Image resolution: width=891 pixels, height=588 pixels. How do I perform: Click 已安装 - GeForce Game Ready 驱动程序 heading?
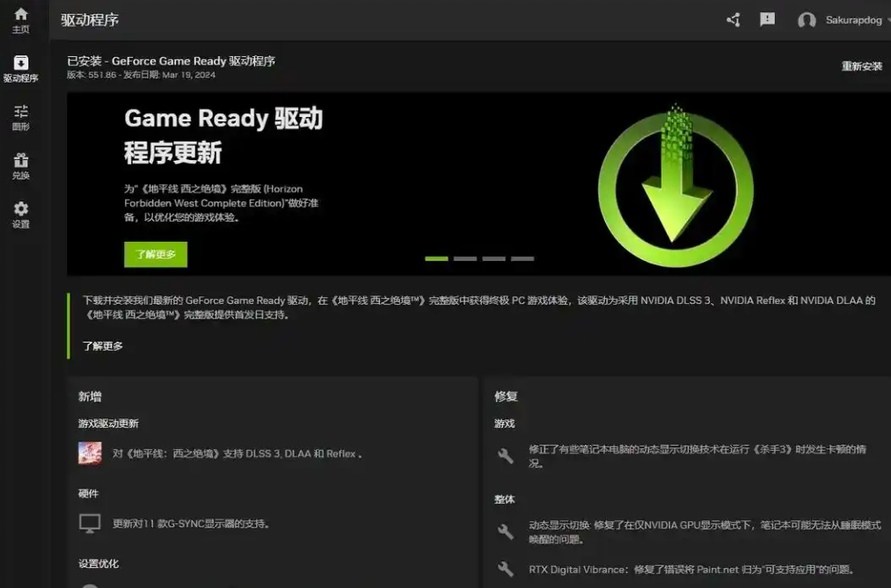click(x=171, y=61)
